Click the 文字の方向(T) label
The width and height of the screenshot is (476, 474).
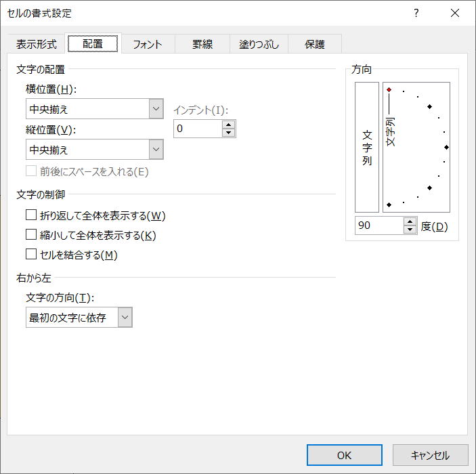[60, 297]
